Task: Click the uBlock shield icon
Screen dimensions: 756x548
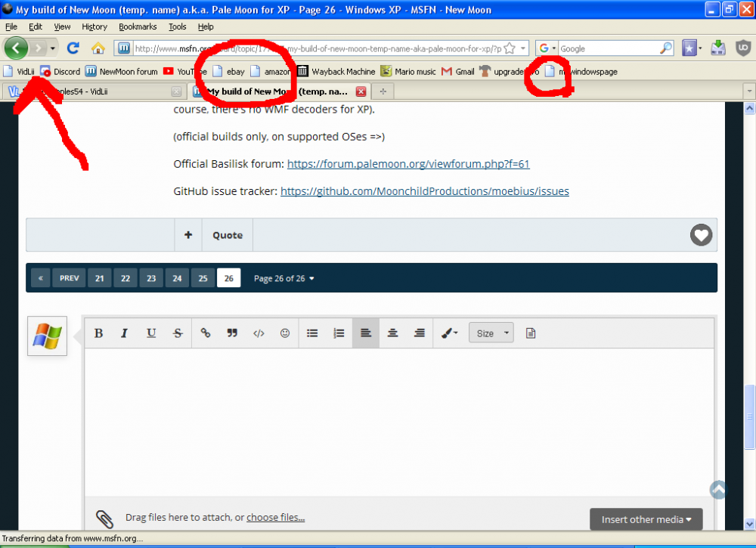Action: tap(743, 48)
